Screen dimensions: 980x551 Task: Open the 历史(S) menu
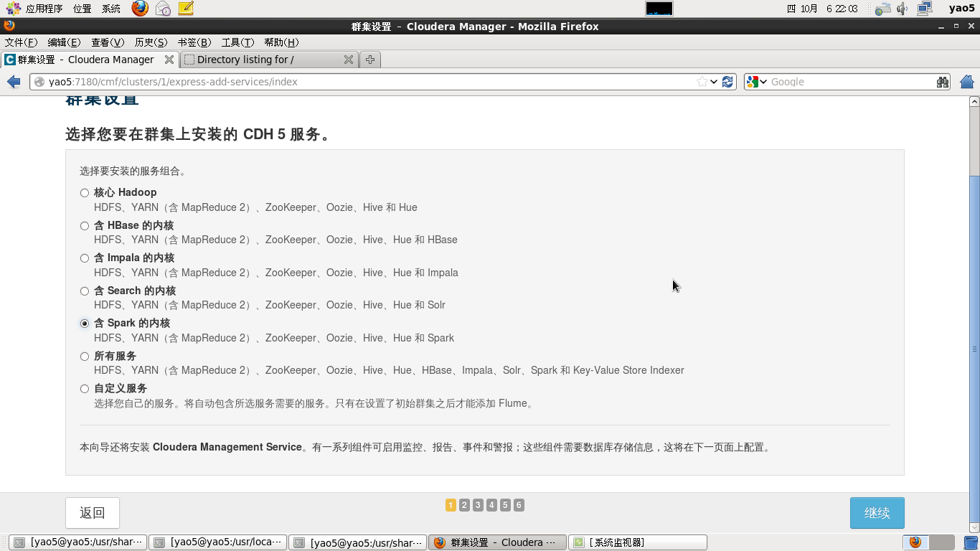(x=151, y=42)
